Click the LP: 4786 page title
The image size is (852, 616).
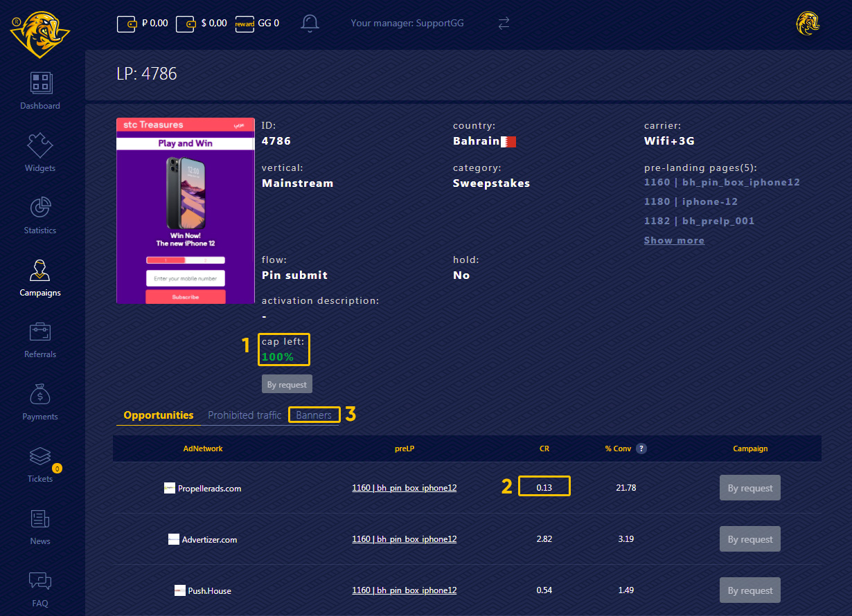click(147, 73)
